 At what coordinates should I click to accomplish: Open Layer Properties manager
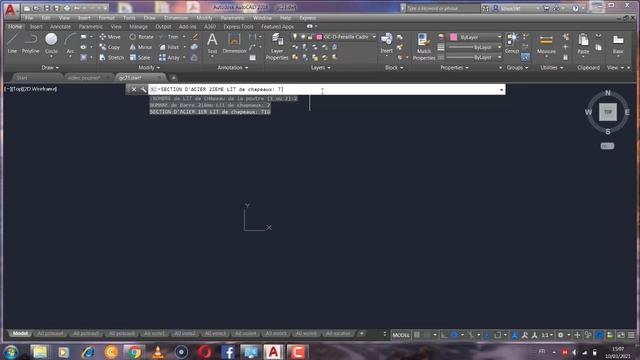click(x=277, y=47)
